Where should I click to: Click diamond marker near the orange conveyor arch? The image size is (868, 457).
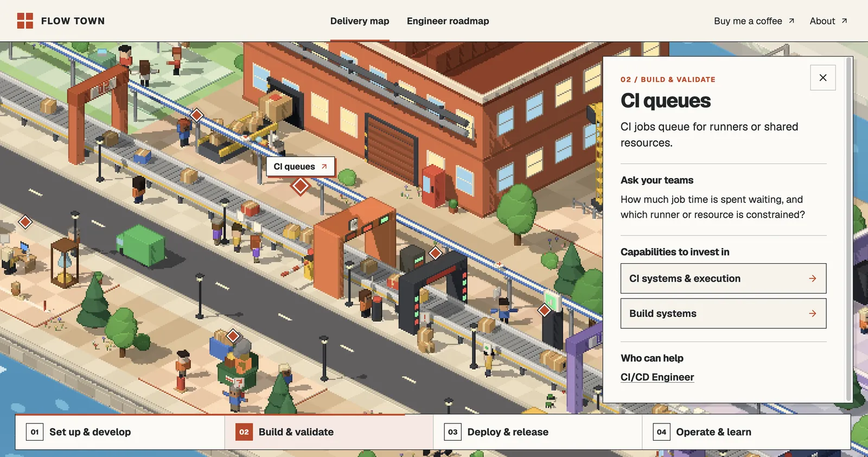[197, 115]
